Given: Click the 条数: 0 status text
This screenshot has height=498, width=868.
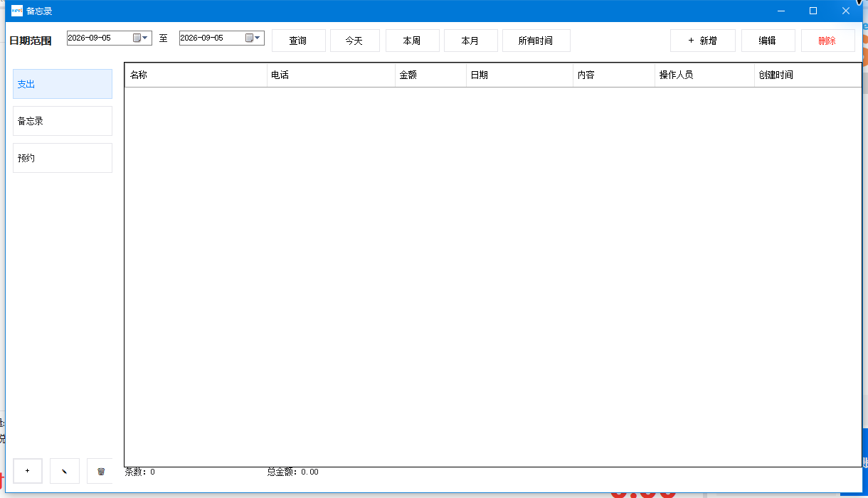Looking at the screenshot, I should 140,472.
